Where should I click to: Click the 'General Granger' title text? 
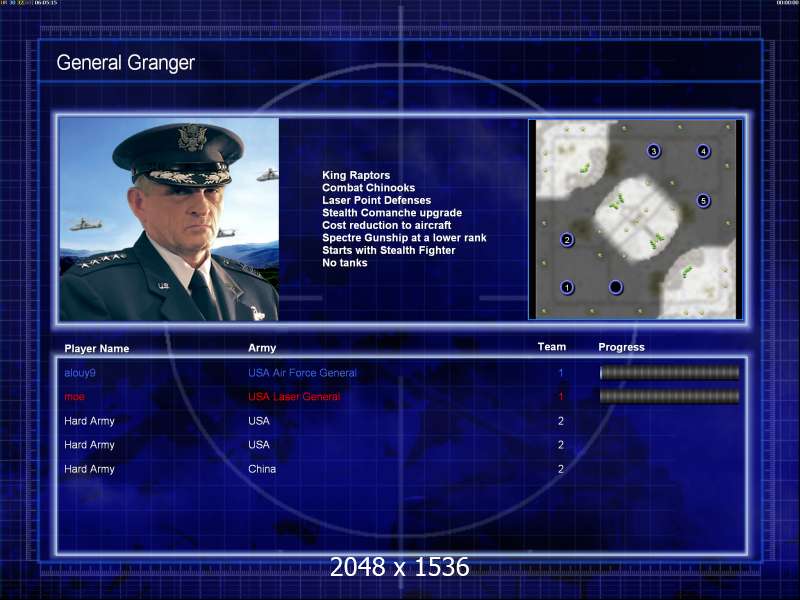(x=126, y=63)
